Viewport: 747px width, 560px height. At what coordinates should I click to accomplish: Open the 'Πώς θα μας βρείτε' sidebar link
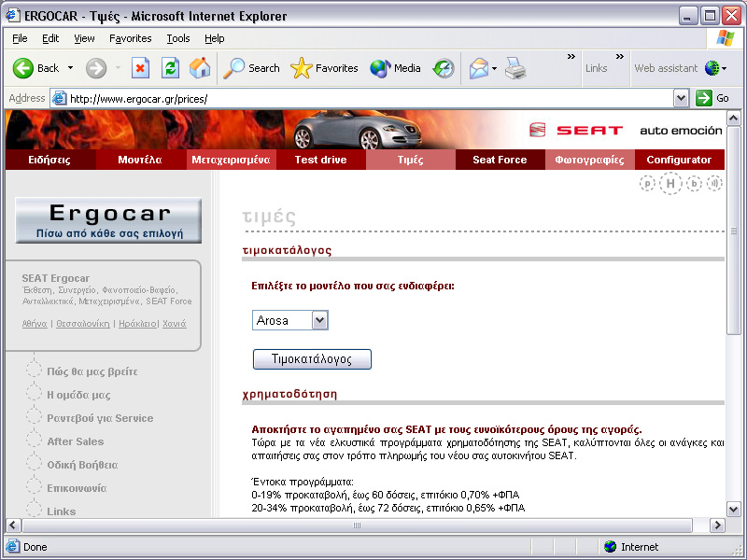point(92,371)
